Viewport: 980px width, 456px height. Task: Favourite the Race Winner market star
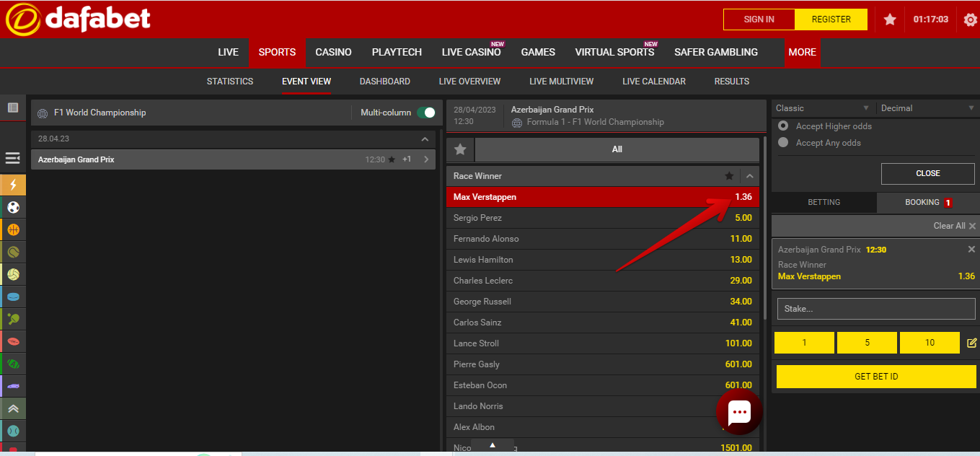pyautogui.click(x=729, y=176)
